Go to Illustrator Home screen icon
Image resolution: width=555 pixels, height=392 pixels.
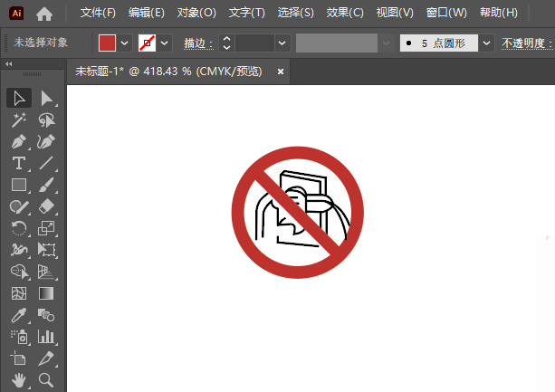coord(44,14)
